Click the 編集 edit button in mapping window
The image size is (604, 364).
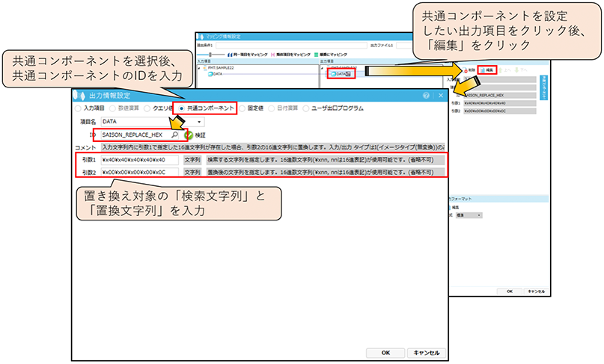click(x=486, y=69)
